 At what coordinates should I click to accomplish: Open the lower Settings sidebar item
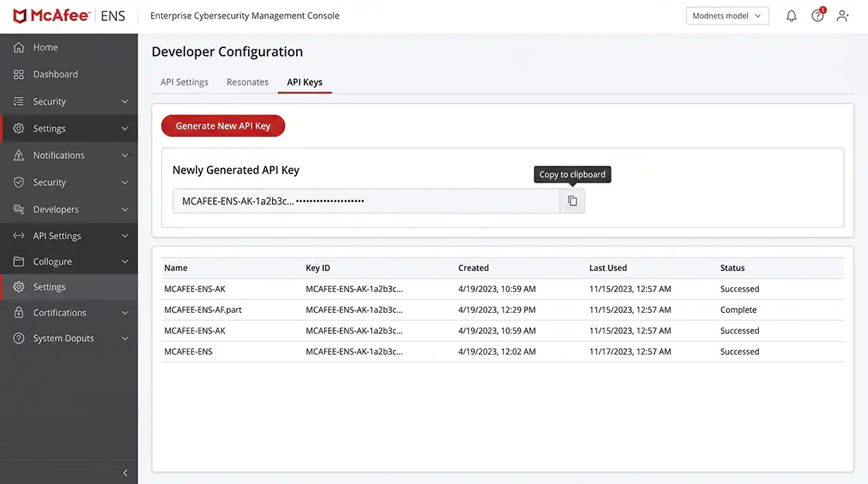tap(69, 287)
